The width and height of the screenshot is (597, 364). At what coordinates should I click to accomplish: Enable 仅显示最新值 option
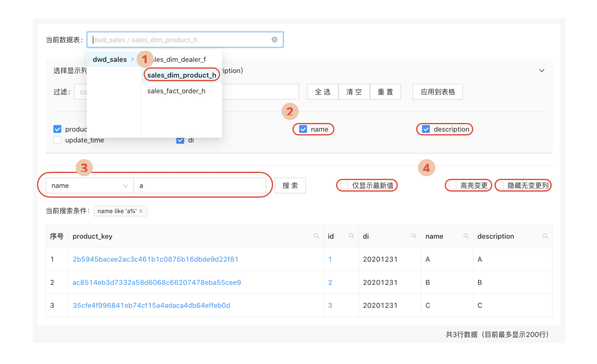(x=345, y=185)
